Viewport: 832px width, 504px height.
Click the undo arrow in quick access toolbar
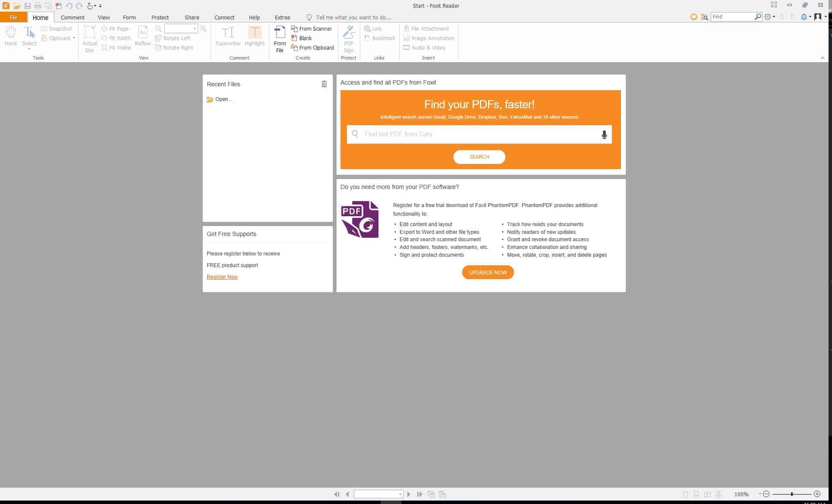coord(69,6)
